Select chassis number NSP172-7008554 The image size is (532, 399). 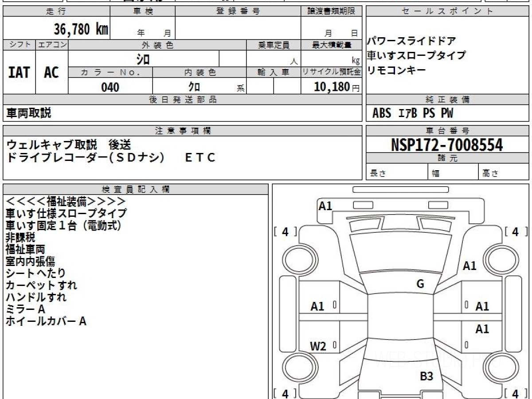(x=447, y=145)
